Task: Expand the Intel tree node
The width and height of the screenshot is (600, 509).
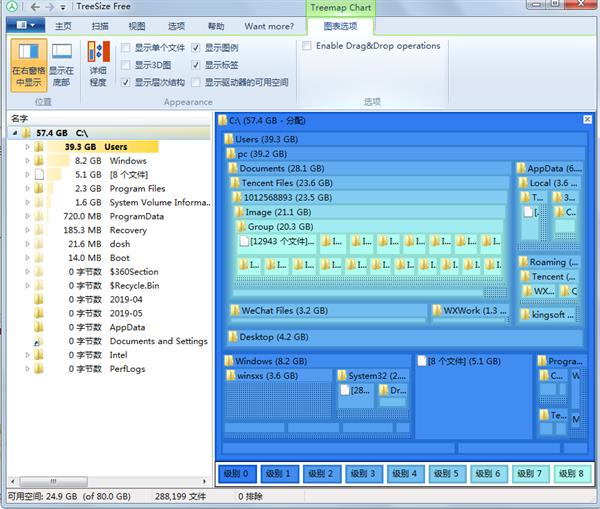Action: (27, 355)
